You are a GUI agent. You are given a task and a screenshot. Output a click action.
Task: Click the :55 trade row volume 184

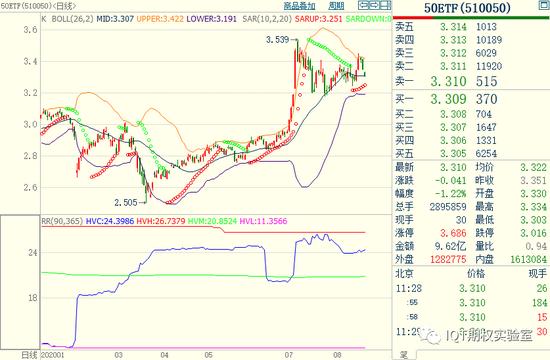click(539, 303)
